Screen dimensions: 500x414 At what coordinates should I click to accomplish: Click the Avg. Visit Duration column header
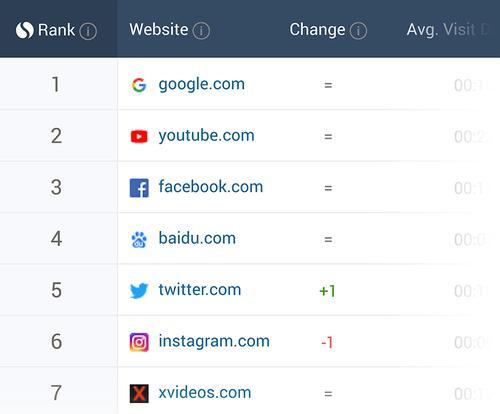click(448, 30)
